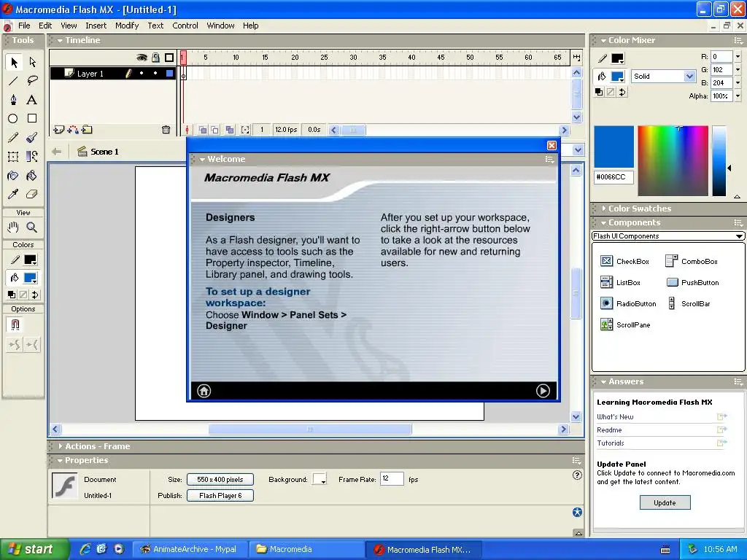
Task: Collapse the Color Mixer panel
Action: click(603, 41)
